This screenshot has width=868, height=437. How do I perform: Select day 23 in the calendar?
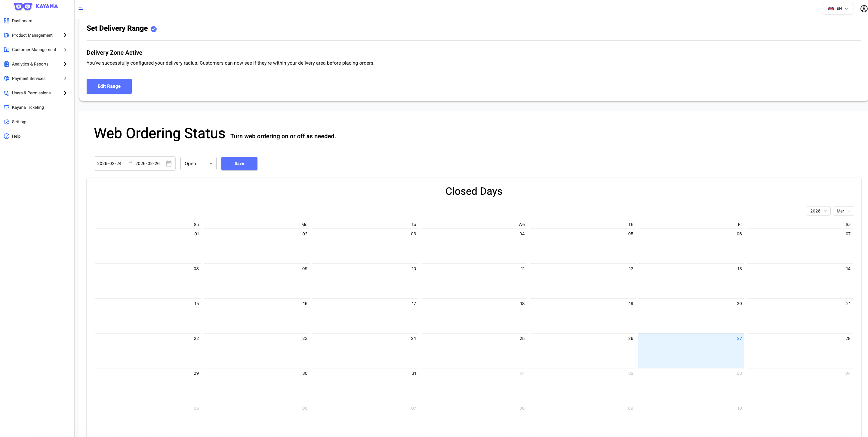(257, 350)
